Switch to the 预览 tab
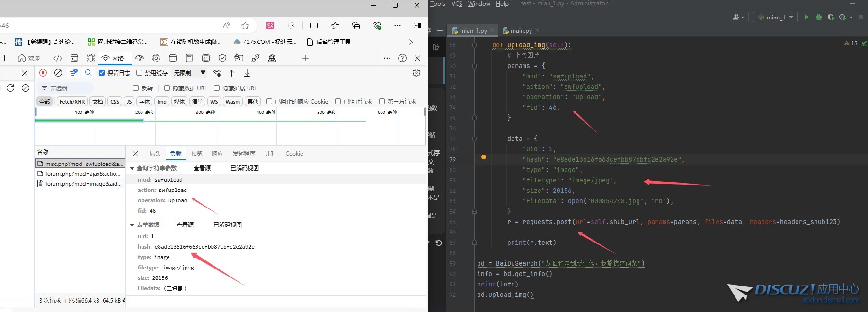Screen dimensions: 868x312 click(x=196, y=154)
